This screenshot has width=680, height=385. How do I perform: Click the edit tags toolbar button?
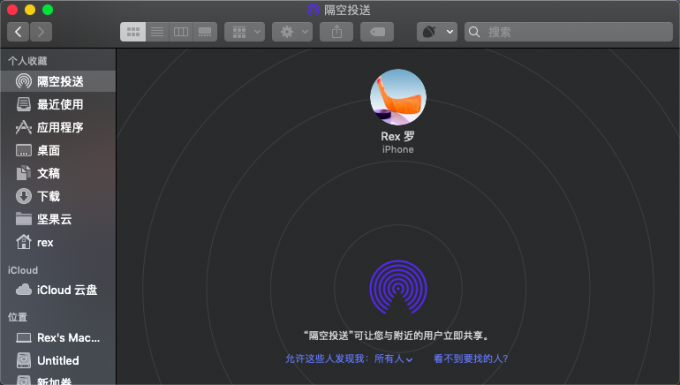(377, 32)
